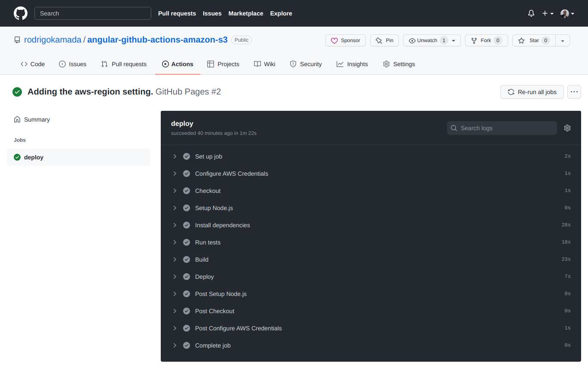588x369 pixels.
Task: Expand the Install dependencies step
Action: [175, 225]
